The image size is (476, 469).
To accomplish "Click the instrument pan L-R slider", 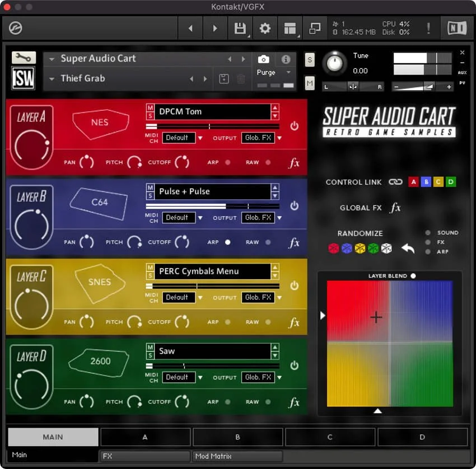I will 353,87.
